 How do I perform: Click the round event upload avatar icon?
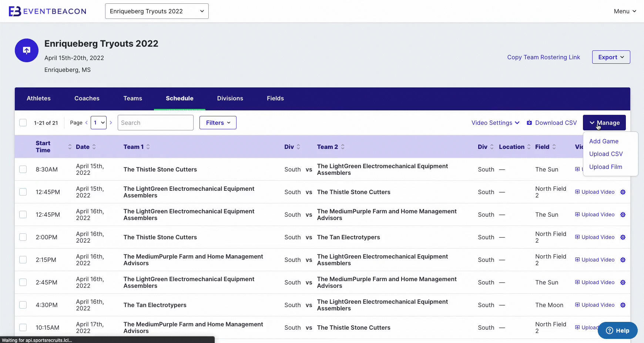tap(27, 50)
